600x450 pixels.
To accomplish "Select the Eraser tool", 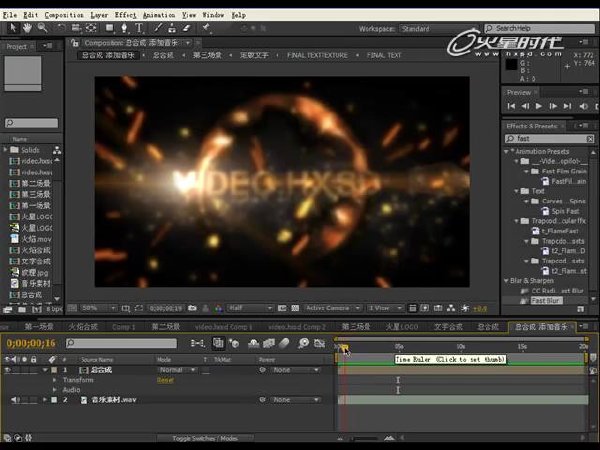I will tap(186, 28).
